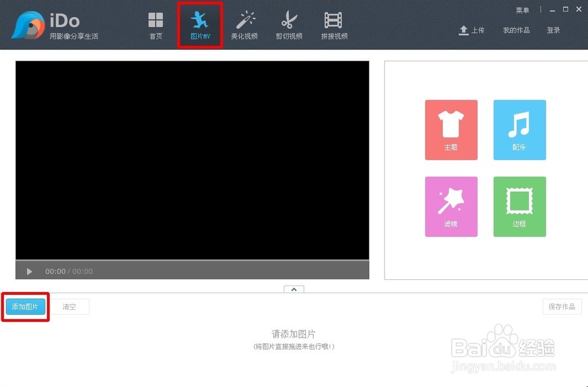Open the 配乐 (Music) panel
Viewport: 588px width, 387px height.
[x=519, y=129]
